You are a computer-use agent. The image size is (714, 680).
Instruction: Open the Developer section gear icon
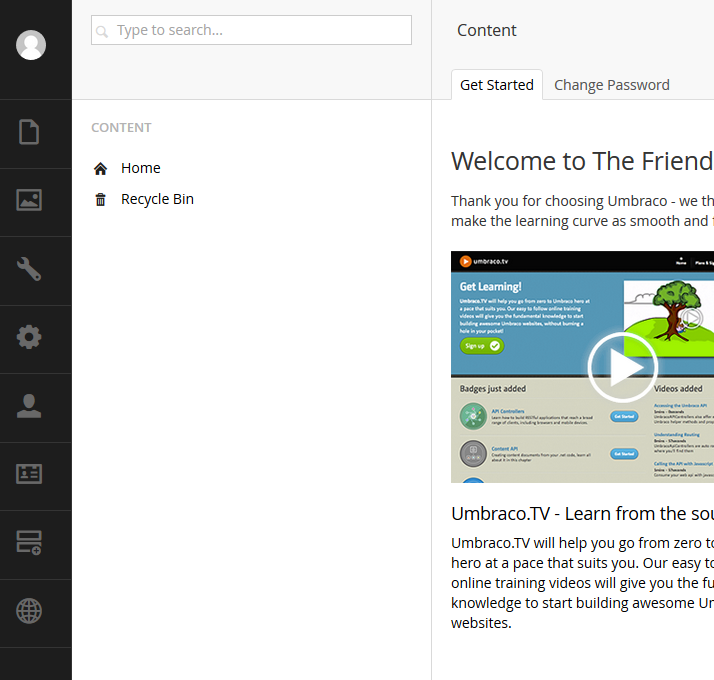(29, 337)
